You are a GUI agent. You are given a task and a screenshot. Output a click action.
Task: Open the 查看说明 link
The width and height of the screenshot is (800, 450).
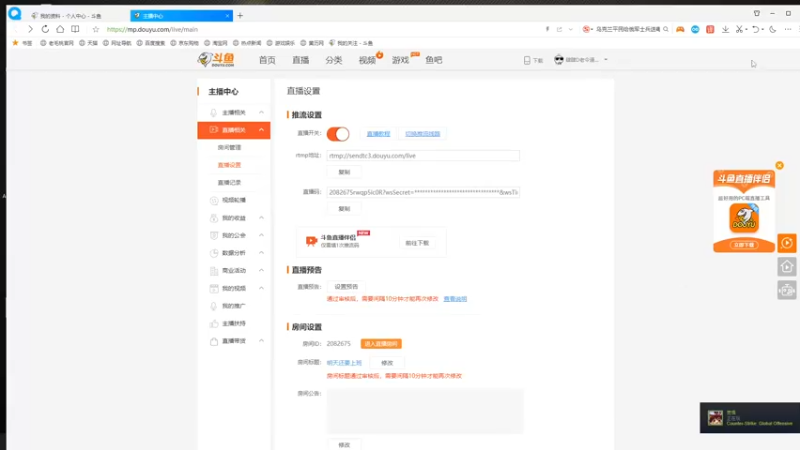click(455, 299)
